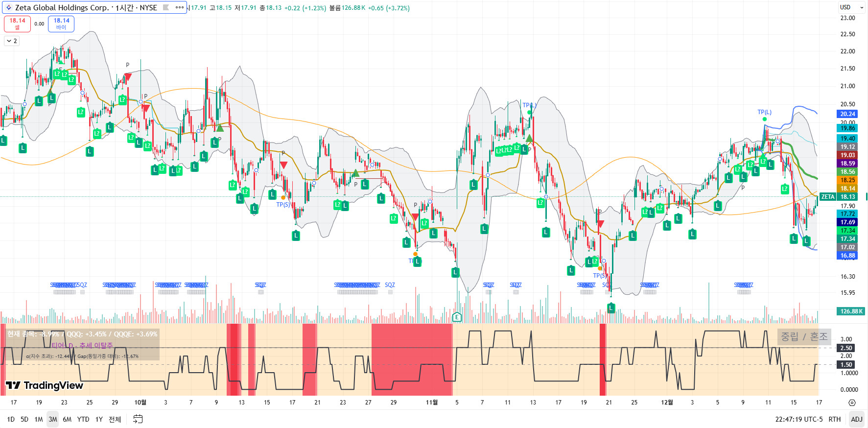The height and width of the screenshot is (428, 868).
Task: Click the 18.13 current price label
Action: click(847, 197)
